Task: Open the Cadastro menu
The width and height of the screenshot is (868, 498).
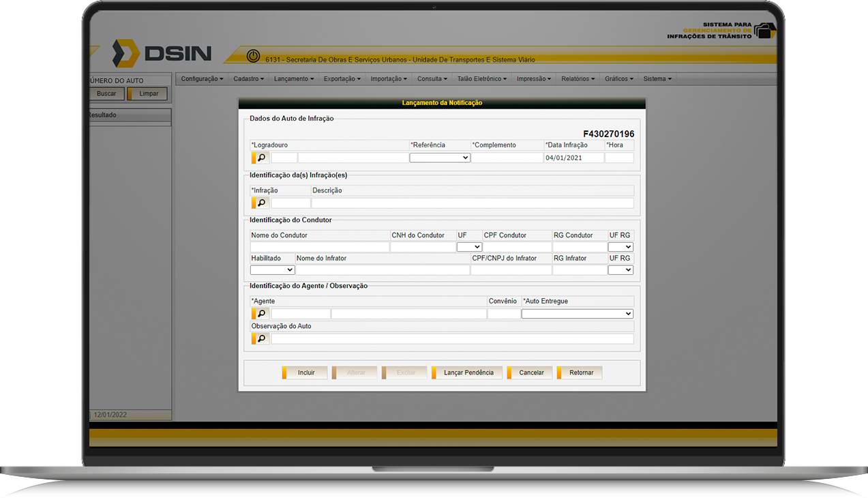Action: pos(248,79)
